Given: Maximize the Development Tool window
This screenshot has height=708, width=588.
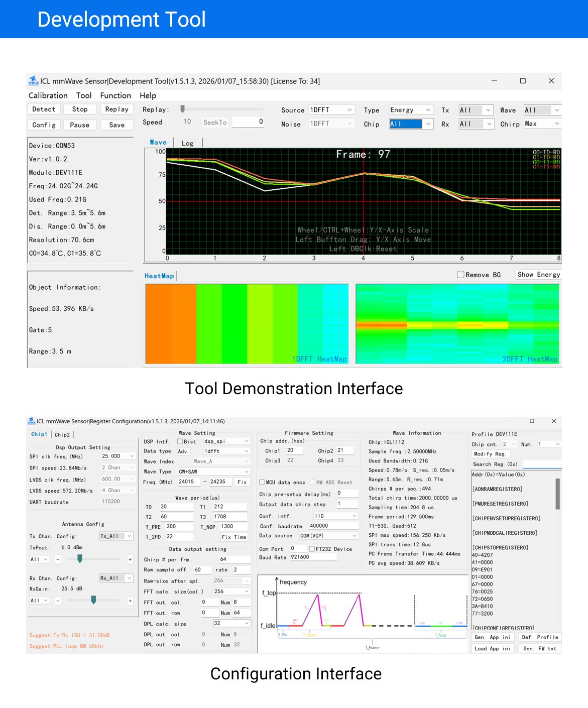Looking at the screenshot, I should click(x=523, y=81).
